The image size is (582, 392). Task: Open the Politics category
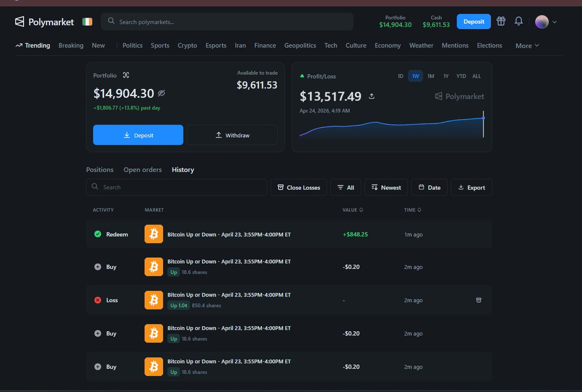click(132, 45)
